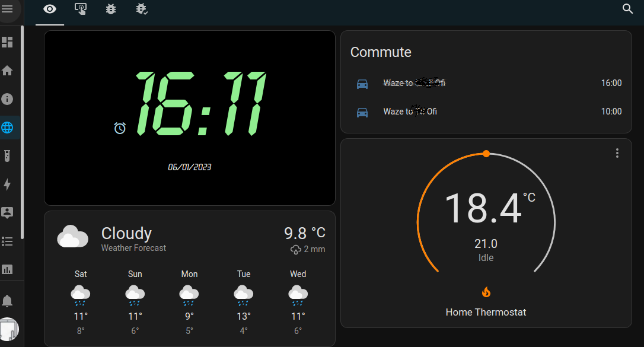Screen dimensions: 644x347
Task: Click the search magnifier icon
Action: pyautogui.click(x=627, y=9)
